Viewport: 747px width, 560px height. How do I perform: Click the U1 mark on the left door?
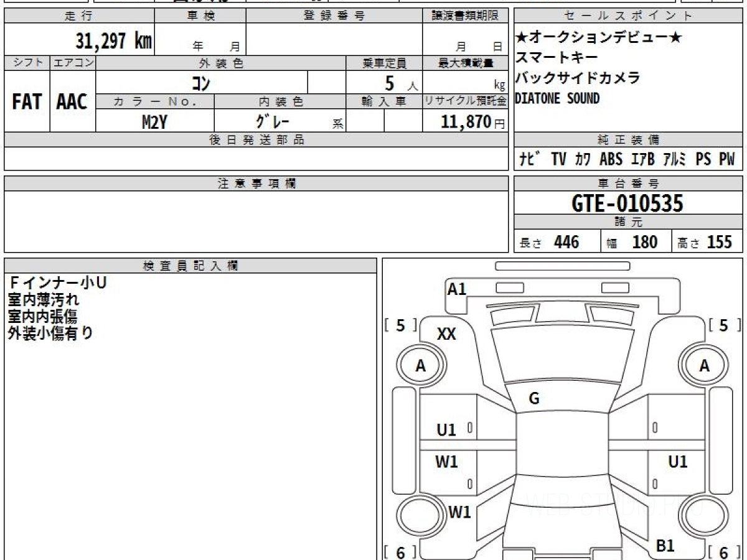tap(446, 429)
